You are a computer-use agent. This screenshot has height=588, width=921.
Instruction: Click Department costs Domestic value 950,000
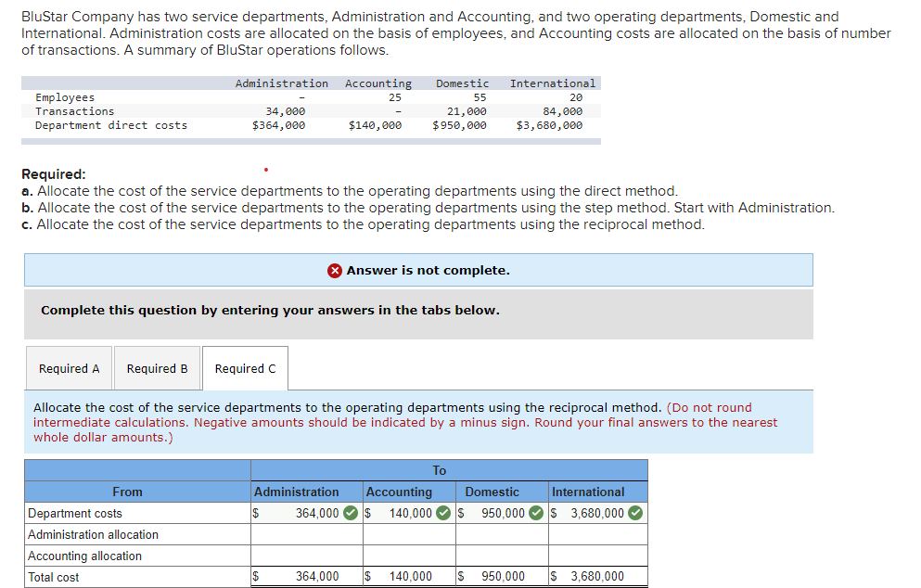point(503,513)
